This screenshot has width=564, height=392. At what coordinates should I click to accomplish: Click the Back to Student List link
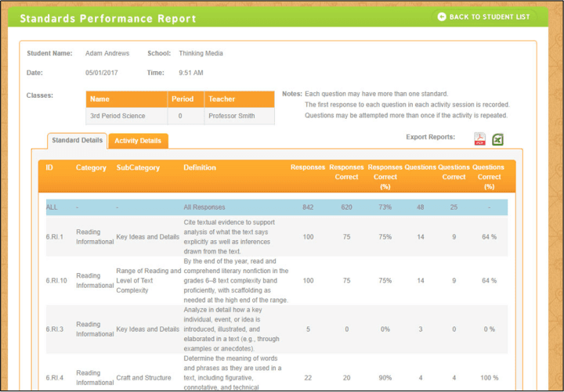(483, 16)
